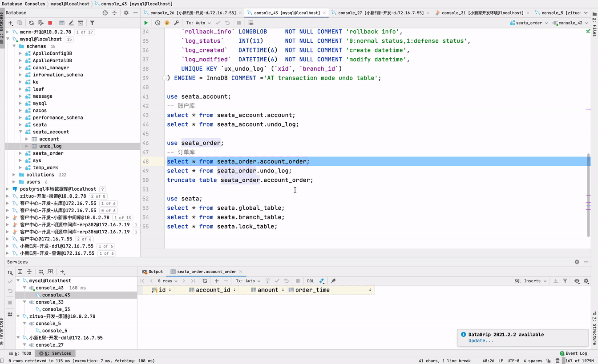Select the ApolloConfigDB schema
The image size is (598, 364).
[x=52, y=53]
